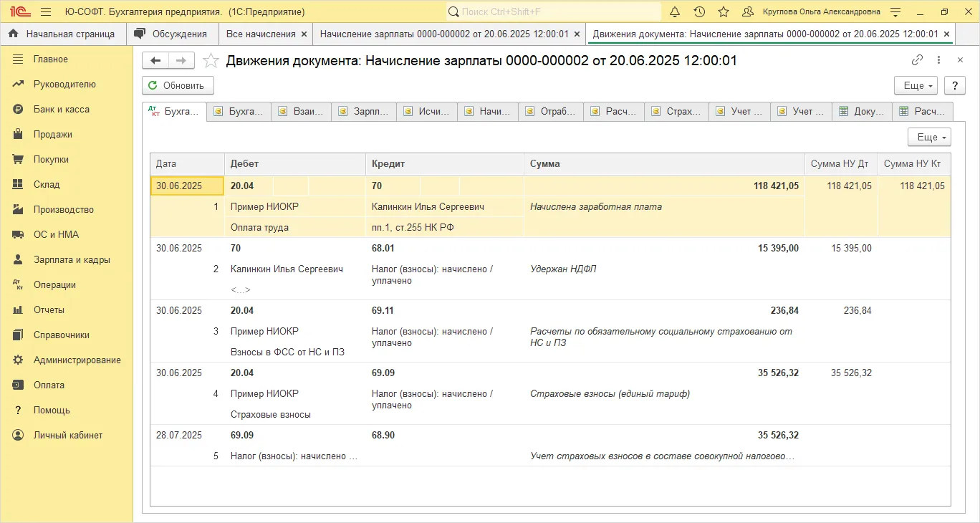Viewport: 980px width, 523px height.
Task: Select the Взносы в ФСС от НС и ПЗ cell
Action: tap(295, 352)
